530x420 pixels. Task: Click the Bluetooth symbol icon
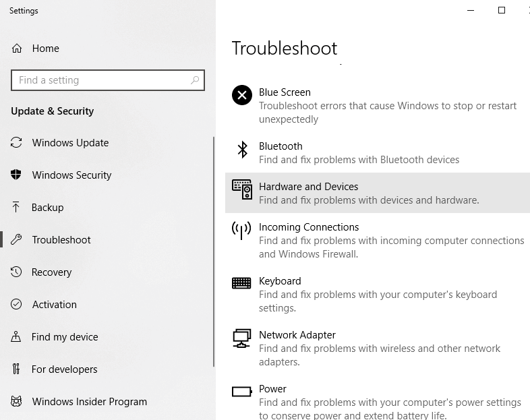242,149
